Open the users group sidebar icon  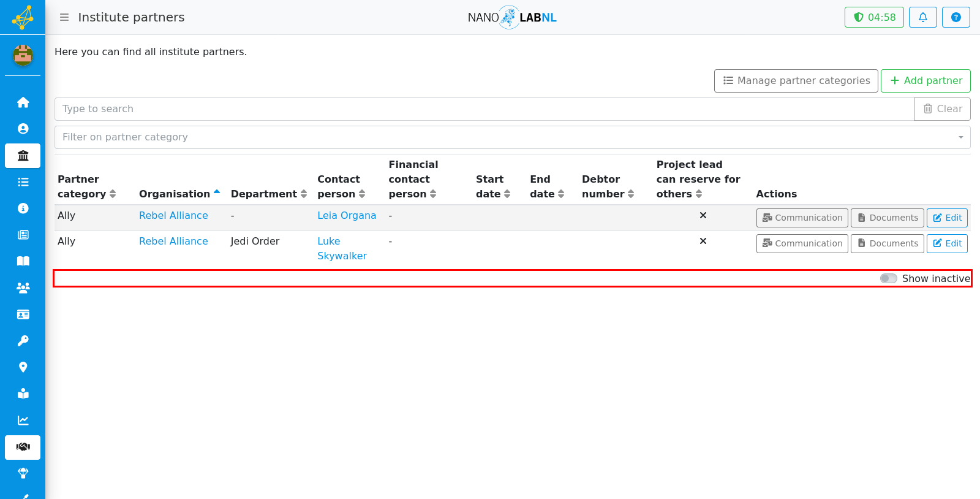pos(23,288)
